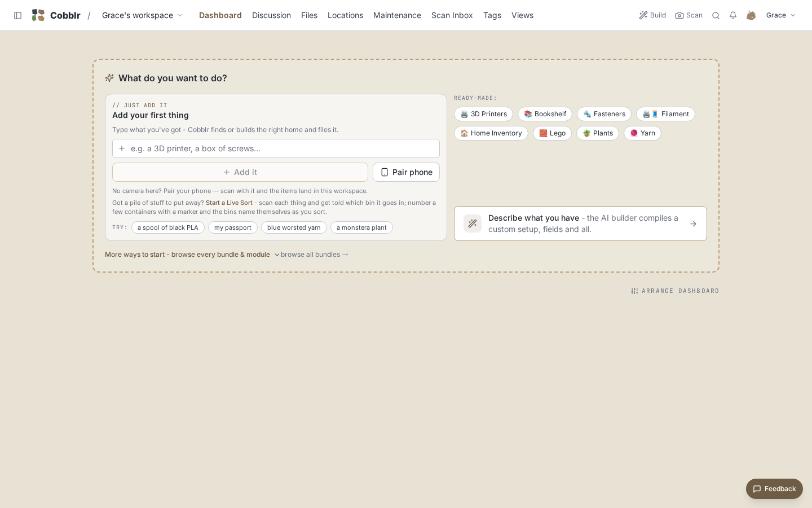Screen dimensions: 812x508
Task: Open the Views tab
Action: (x=522, y=15)
